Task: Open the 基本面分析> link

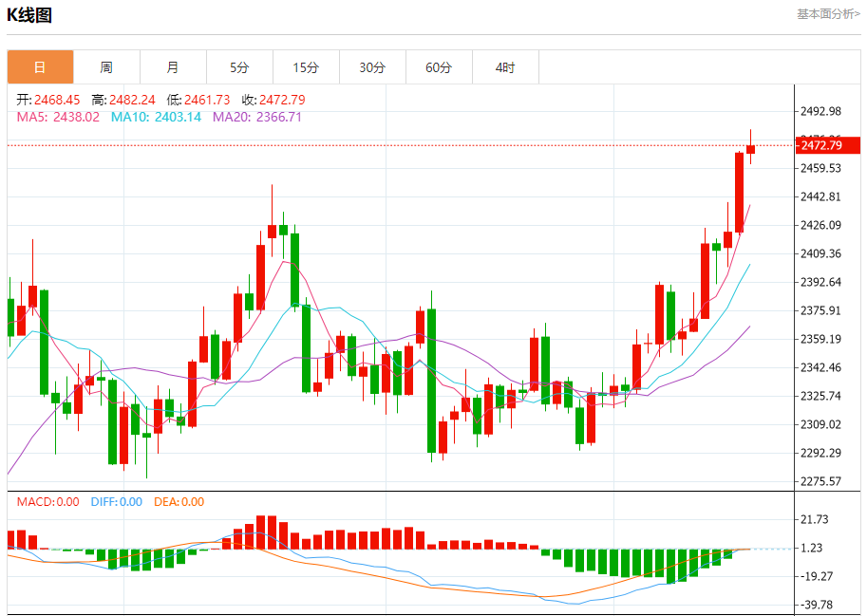Action: click(828, 14)
